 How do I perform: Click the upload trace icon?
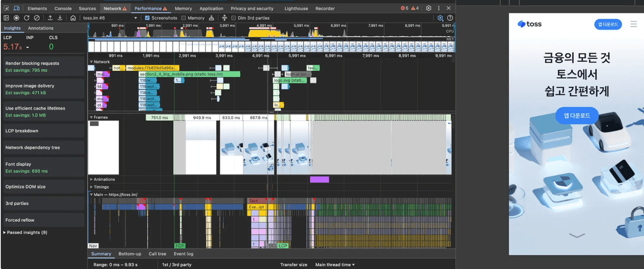[50, 18]
